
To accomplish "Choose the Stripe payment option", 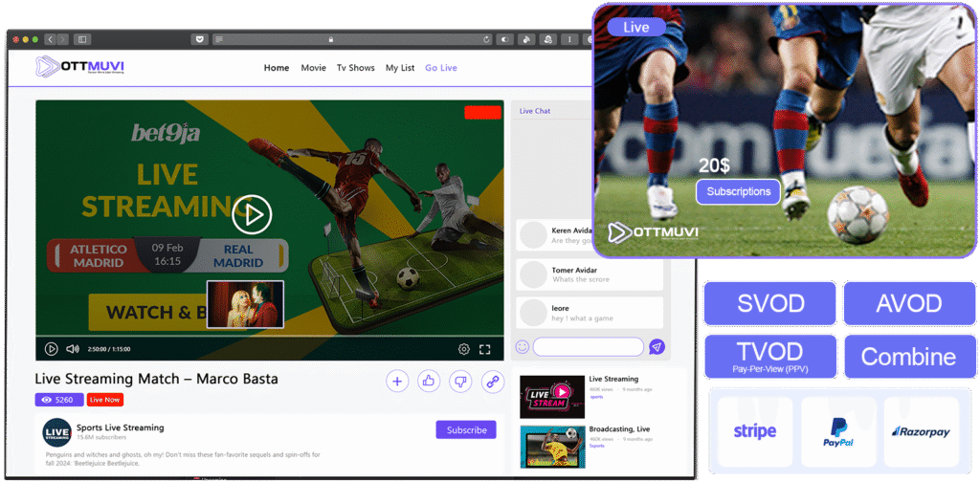I will coord(755,432).
